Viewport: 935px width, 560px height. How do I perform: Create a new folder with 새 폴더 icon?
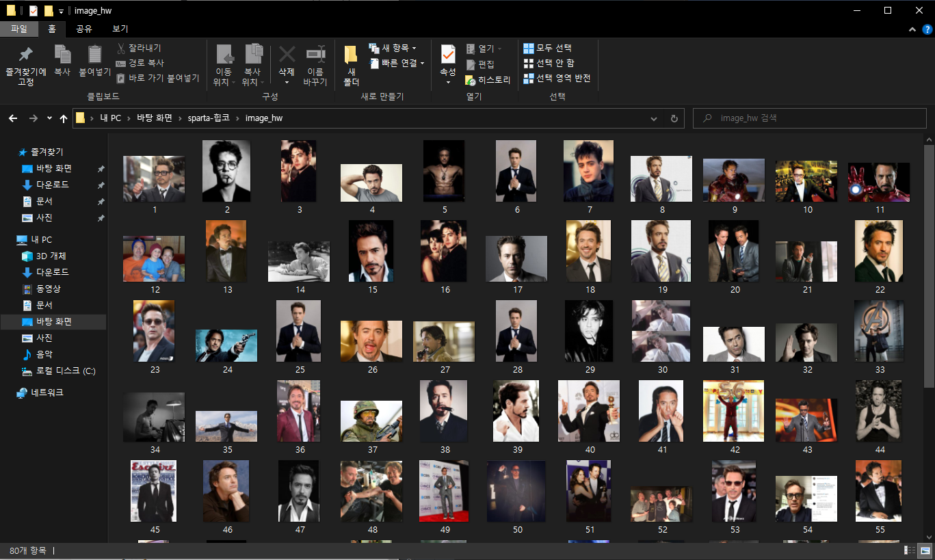(351, 56)
